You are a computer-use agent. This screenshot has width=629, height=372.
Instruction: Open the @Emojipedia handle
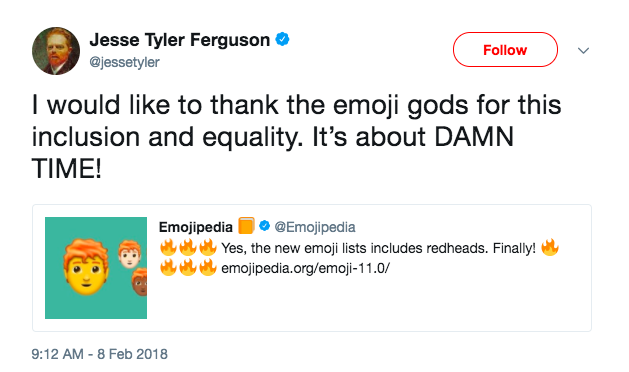point(315,227)
